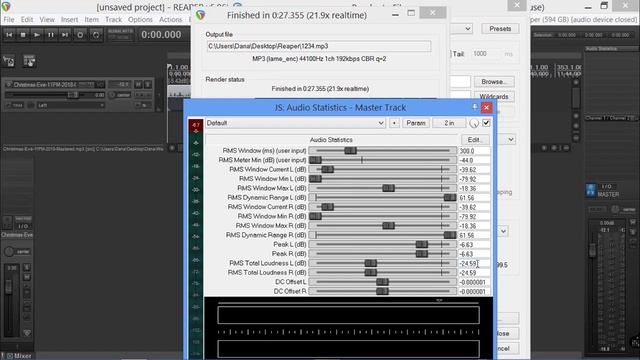Click the Param button

point(416,123)
